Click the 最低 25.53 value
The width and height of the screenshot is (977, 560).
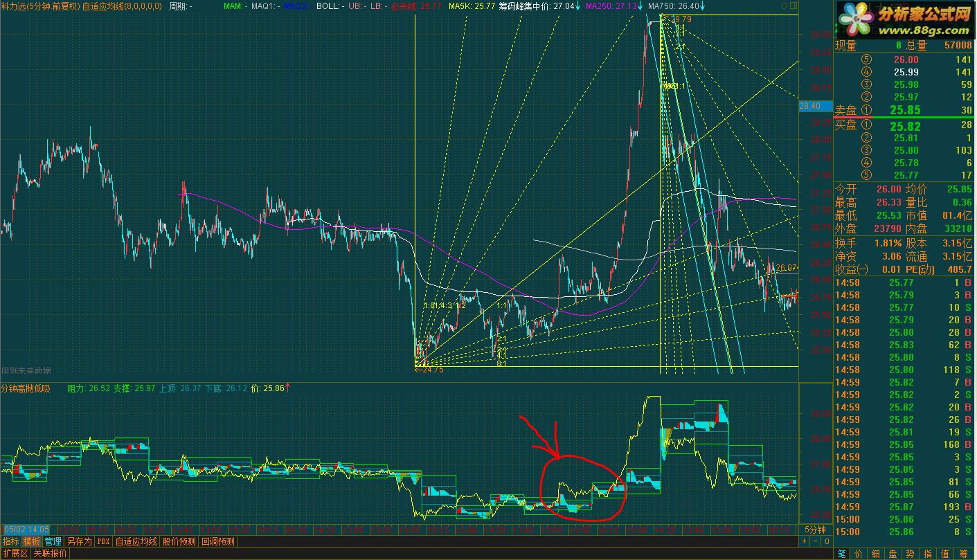pos(888,215)
